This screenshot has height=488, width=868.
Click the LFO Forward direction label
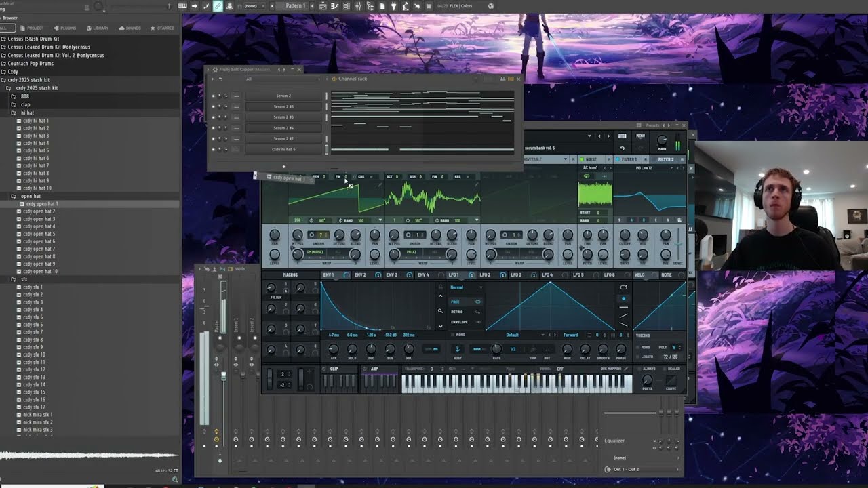click(571, 335)
